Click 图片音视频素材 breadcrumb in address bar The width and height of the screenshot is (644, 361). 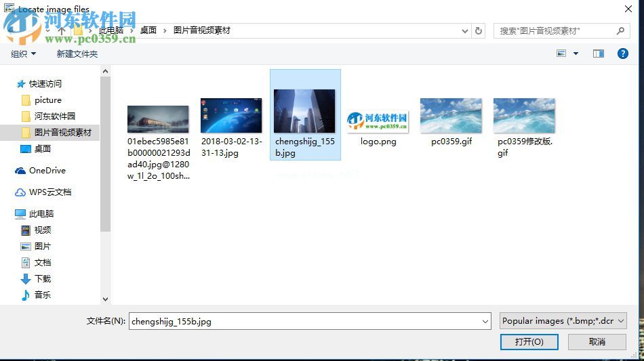pos(201,30)
